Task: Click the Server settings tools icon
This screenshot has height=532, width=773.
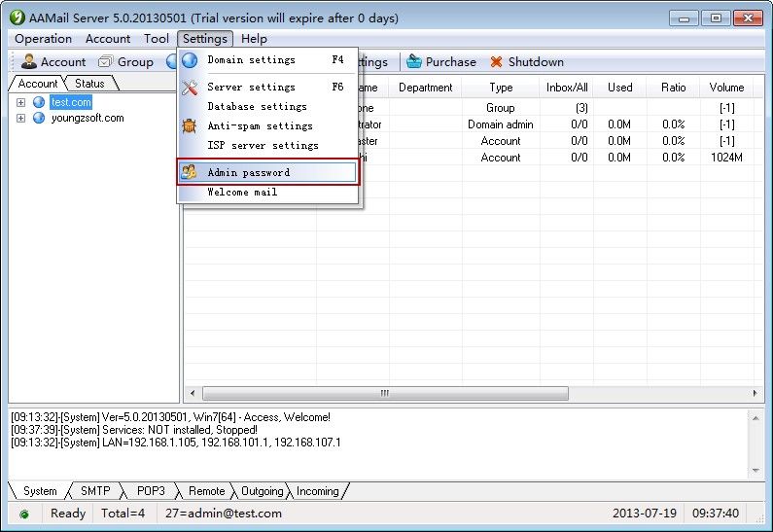Action: point(190,88)
